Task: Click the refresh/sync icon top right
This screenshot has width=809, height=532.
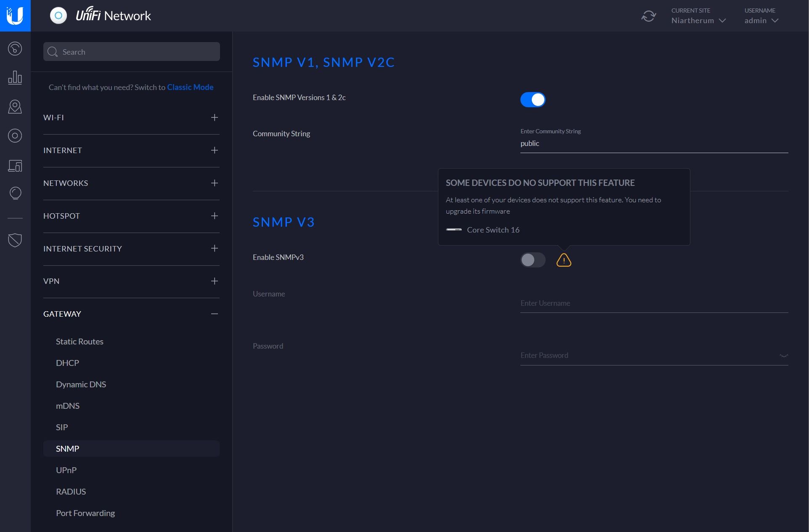Action: (649, 16)
